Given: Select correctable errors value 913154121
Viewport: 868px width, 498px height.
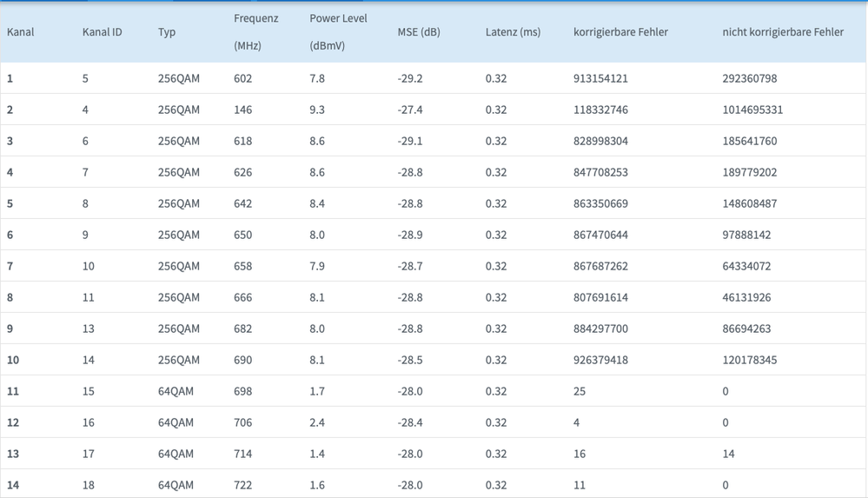Looking at the screenshot, I should (x=600, y=79).
